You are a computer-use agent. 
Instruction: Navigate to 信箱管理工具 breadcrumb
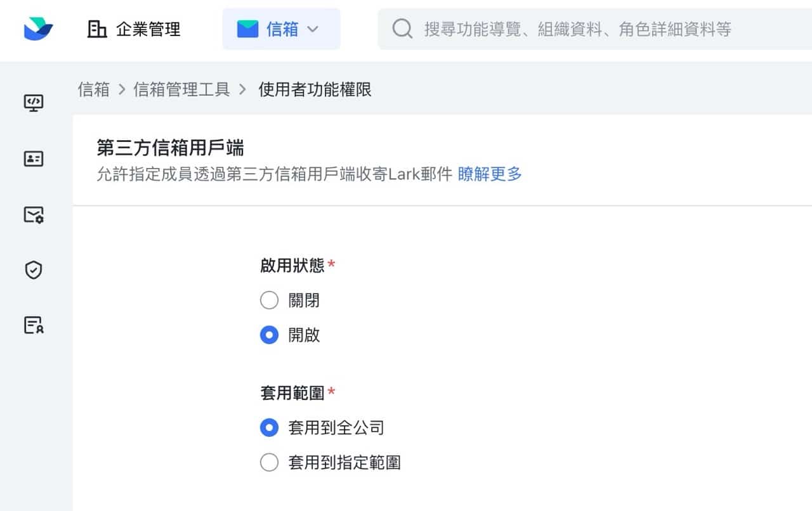181,90
